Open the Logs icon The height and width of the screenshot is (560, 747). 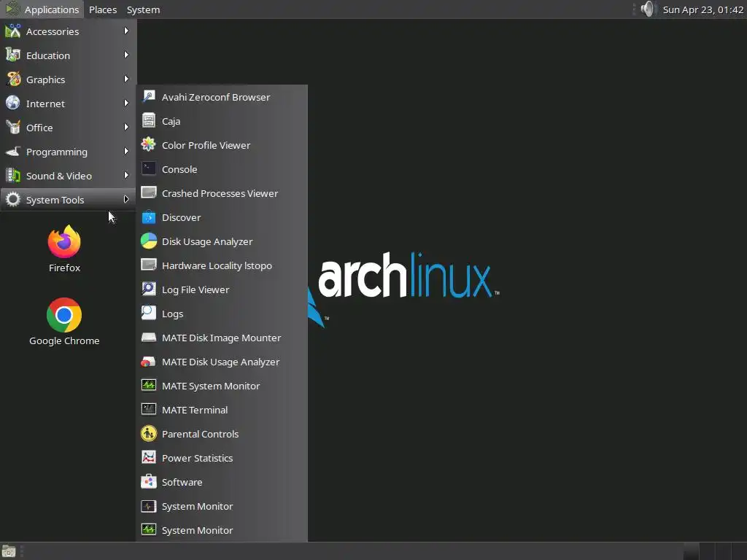coord(149,314)
